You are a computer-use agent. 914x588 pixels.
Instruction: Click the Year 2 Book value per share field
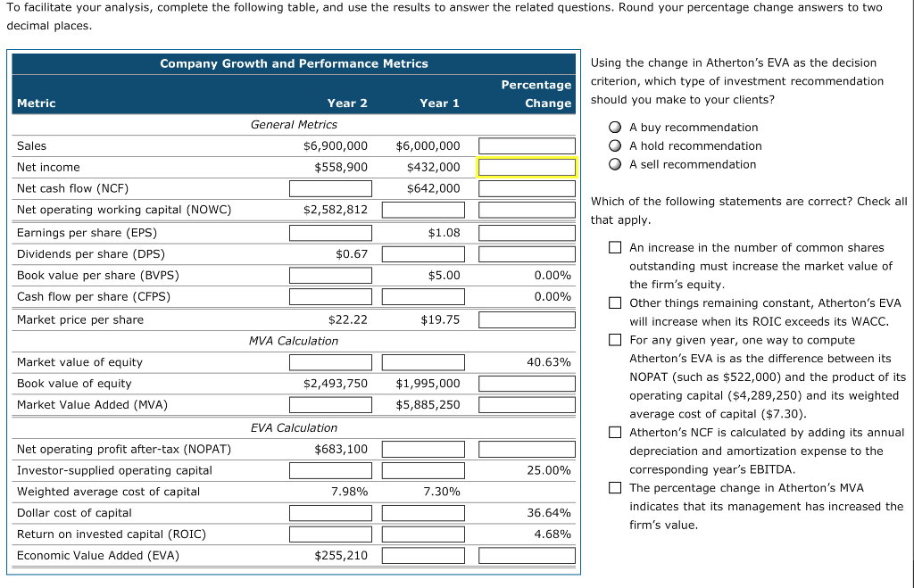[330, 275]
